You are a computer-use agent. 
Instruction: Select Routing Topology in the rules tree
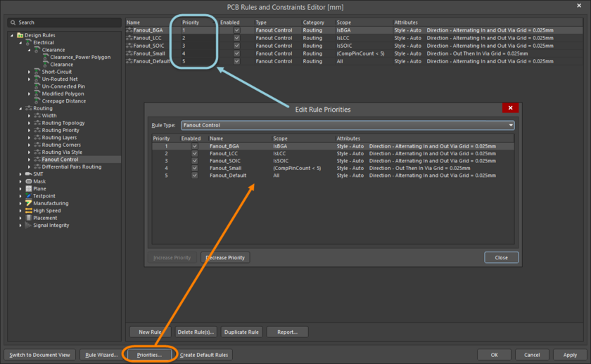(63, 123)
